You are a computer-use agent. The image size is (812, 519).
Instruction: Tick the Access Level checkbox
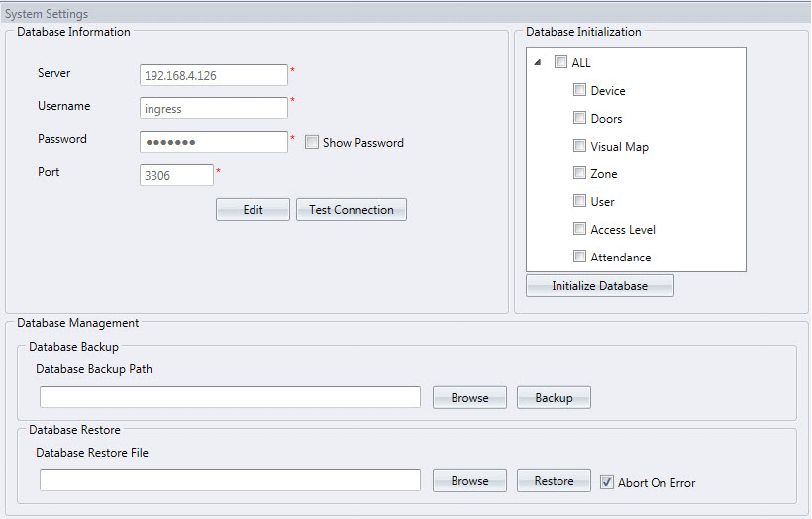click(580, 230)
